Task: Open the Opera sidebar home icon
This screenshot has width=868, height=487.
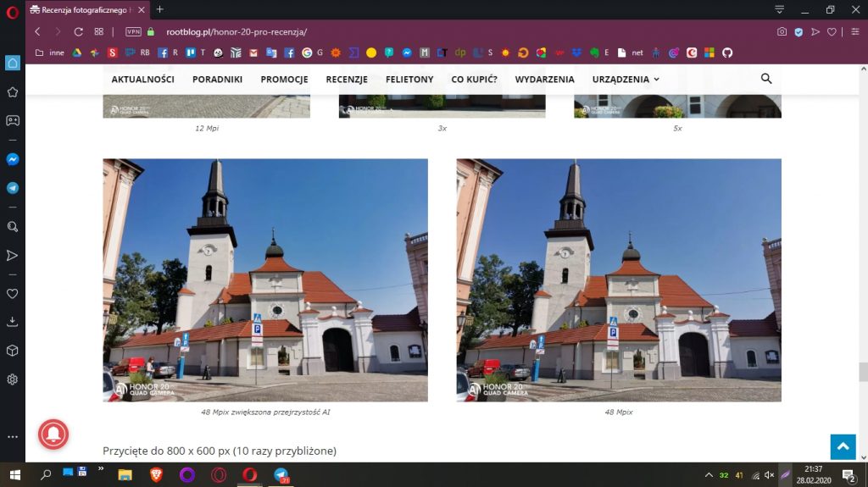Action: [x=12, y=63]
